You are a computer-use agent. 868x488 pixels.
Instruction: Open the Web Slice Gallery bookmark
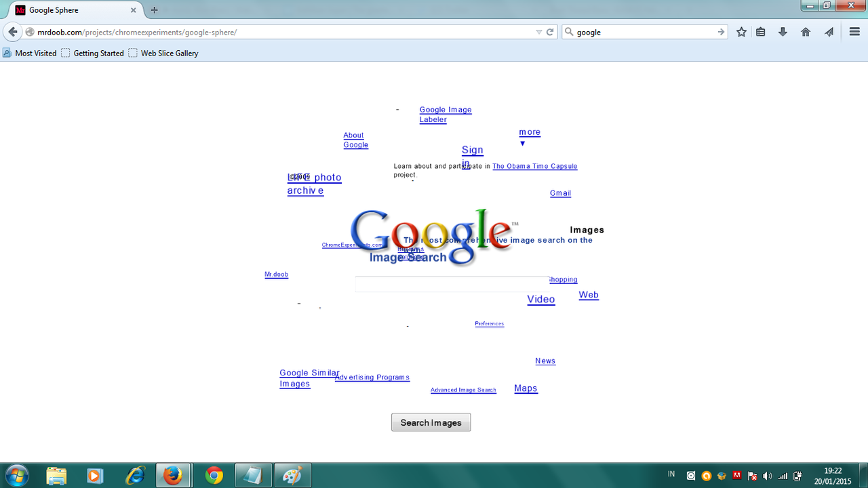tap(163, 53)
